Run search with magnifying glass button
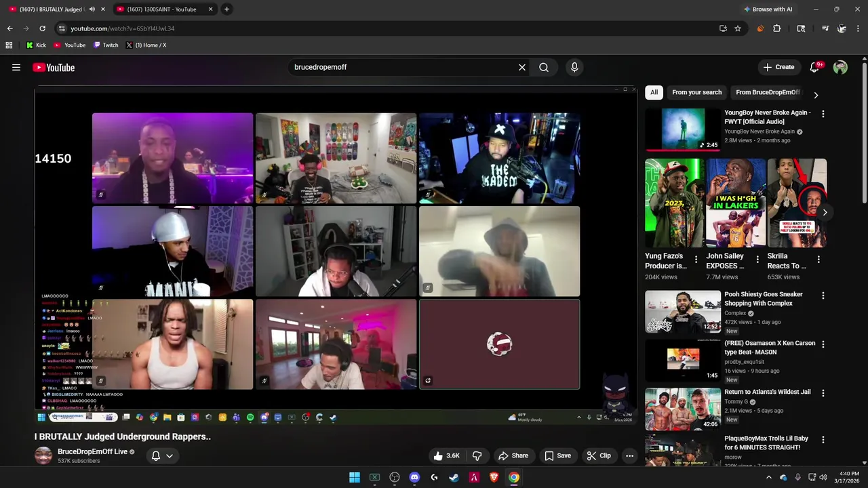The image size is (868, 488). tap(544, 67)
